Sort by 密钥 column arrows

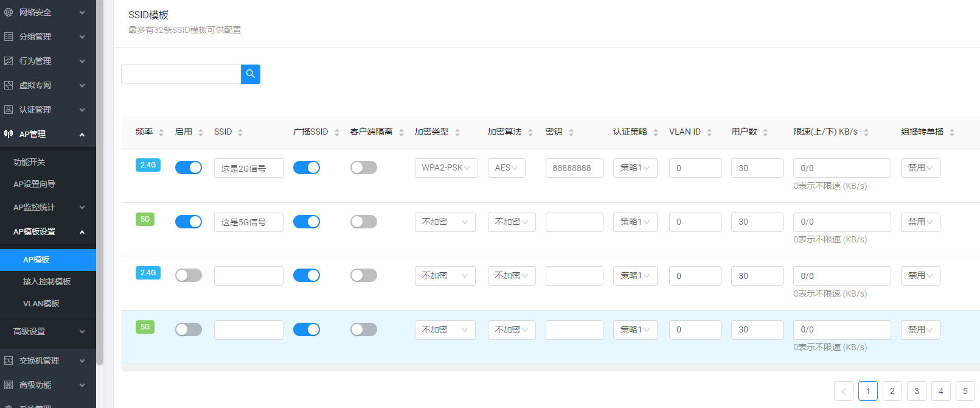571,132
